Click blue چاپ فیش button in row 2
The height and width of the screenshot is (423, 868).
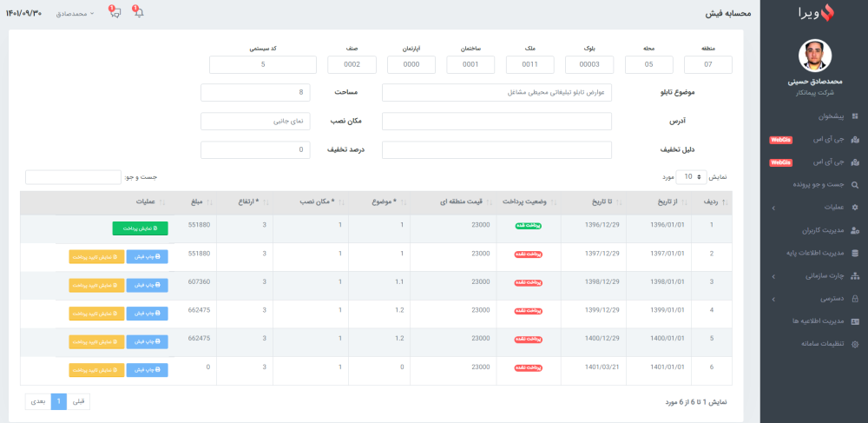point(148,256)
